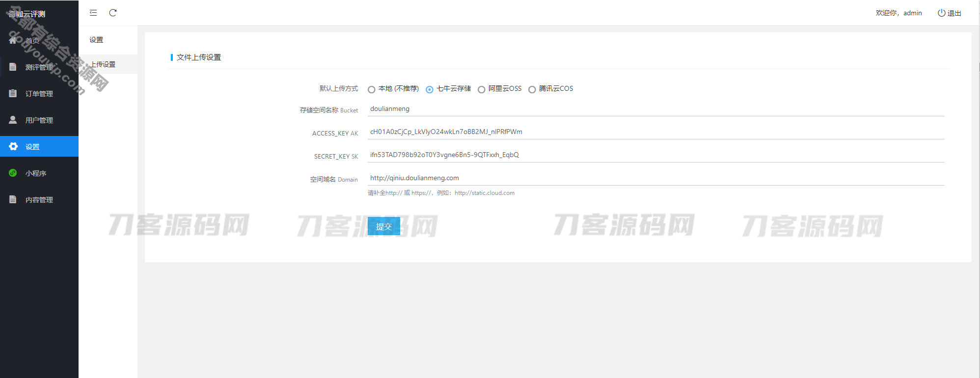This screenshot has height=378, width=980.
Task: Click the http://static.cloud.com example hint text
Action: click(485, 193)
